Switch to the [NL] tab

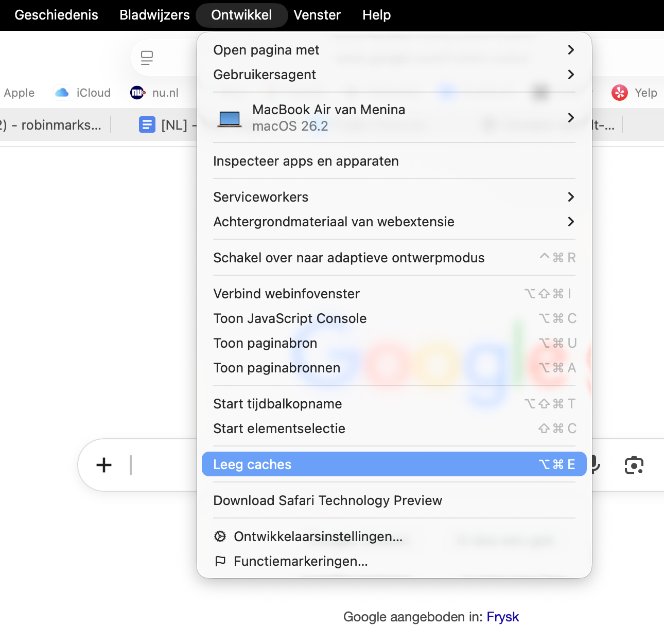(170, 124)
